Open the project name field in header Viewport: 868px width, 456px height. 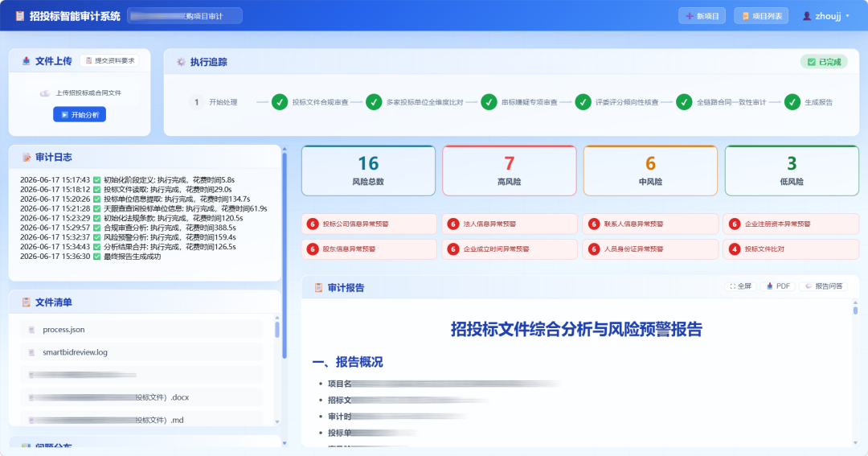tap(185, 16)
